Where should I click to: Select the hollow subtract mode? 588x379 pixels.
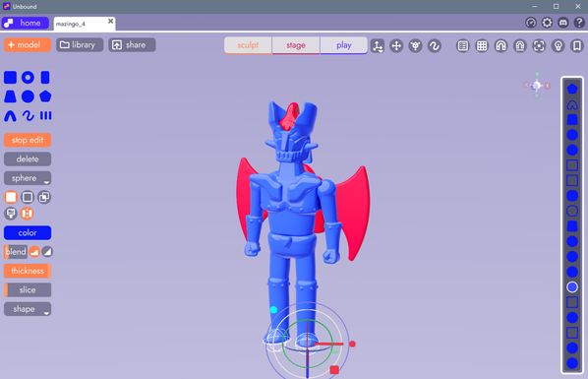click(x=28, y=197)
